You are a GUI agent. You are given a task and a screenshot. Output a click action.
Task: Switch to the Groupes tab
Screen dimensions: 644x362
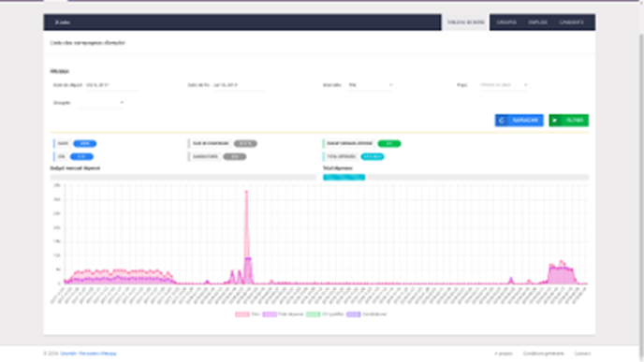coord(506,22)
